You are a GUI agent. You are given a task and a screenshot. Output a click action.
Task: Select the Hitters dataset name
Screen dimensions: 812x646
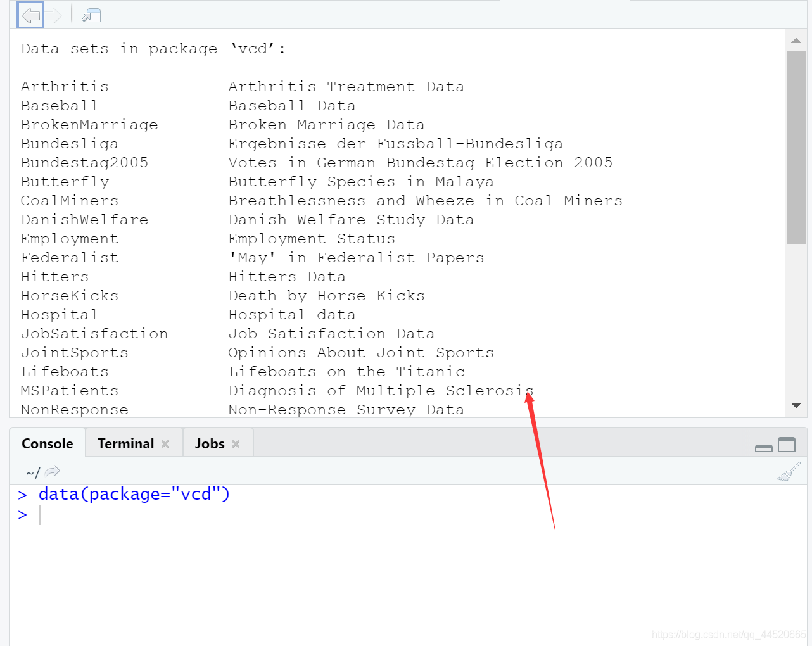(x=54, y=277)
